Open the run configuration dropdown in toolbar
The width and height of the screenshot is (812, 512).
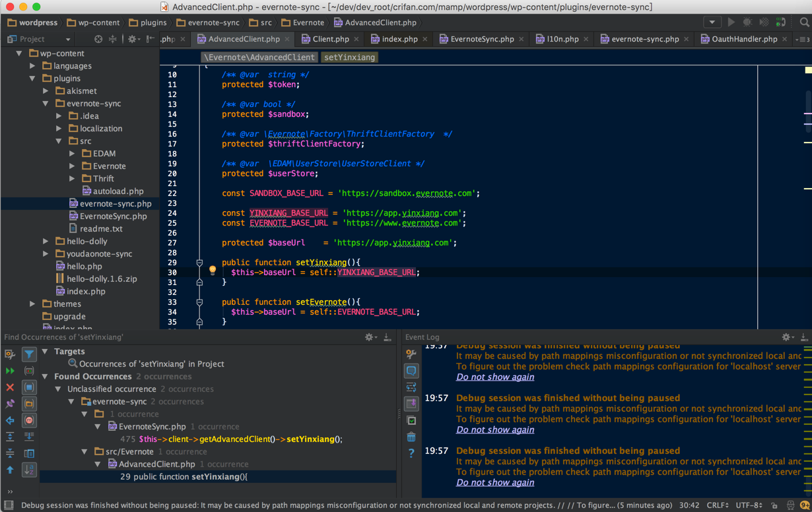point(712,22)
